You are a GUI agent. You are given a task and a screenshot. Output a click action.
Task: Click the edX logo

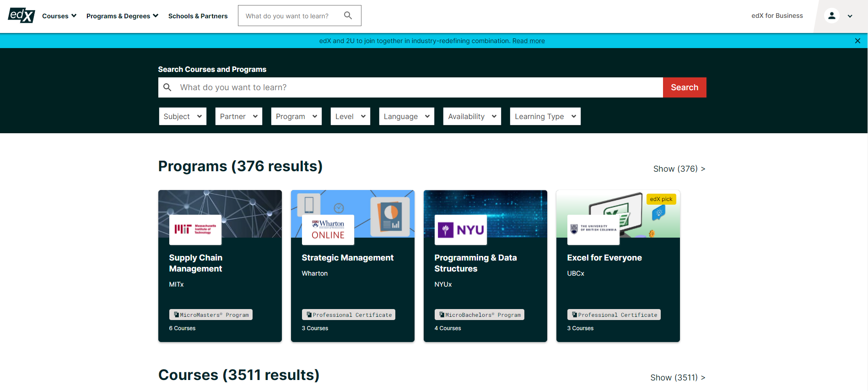pos(22,16)
